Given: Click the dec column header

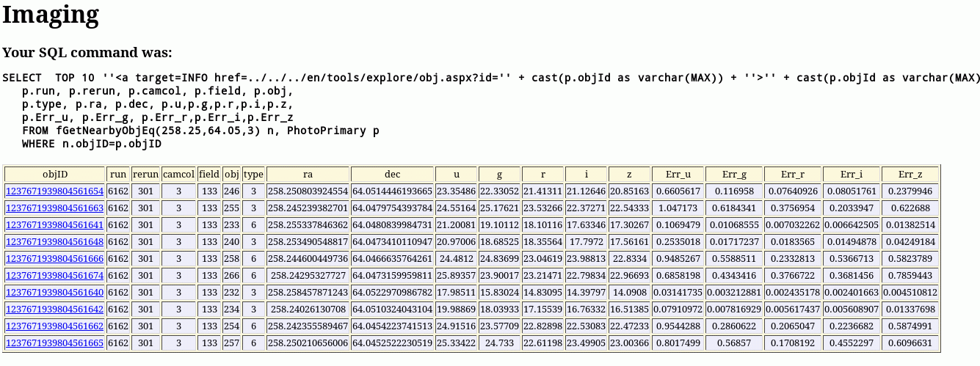Looking at the screenshot, I should 392,174.
